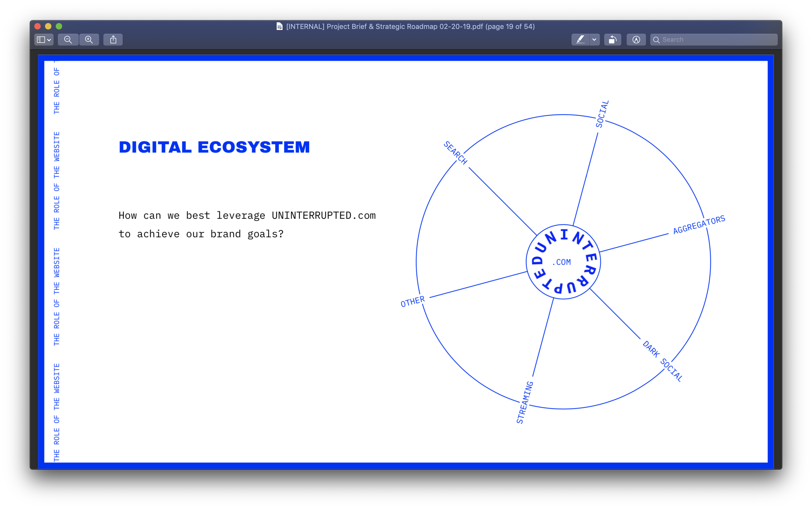Screen dimensions: 812x509
Task: Click the OTHER label on the diagram
Action: 413,301
